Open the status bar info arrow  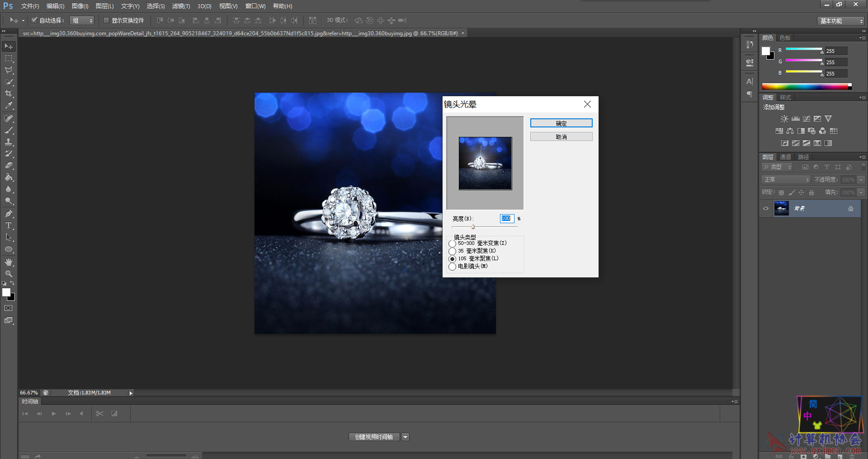coord(131,393)
